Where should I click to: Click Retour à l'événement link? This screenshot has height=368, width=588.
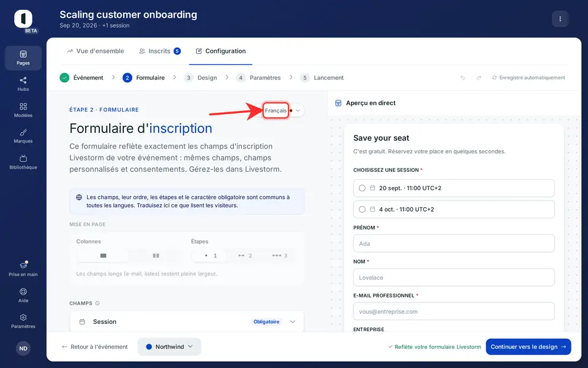[x=94, y=347]
